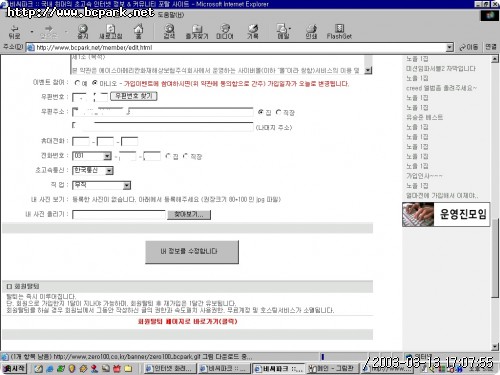Choose '집' radio for postal address
This screenshot has height=375, width=500.
(261, 112)
